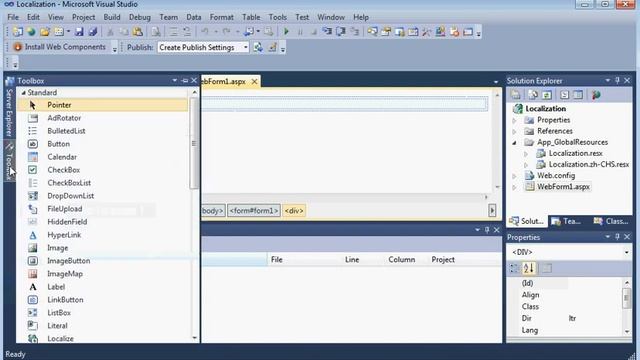640x360 pixels.
Task: Sort properties alphabetically with A-Z icon
Action: click(x=529, y=268)
